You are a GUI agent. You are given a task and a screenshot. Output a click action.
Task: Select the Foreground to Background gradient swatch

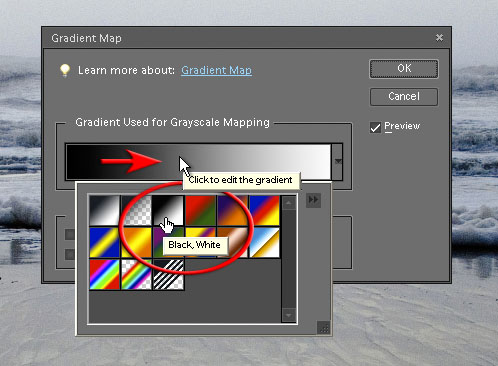click(104, 210)
